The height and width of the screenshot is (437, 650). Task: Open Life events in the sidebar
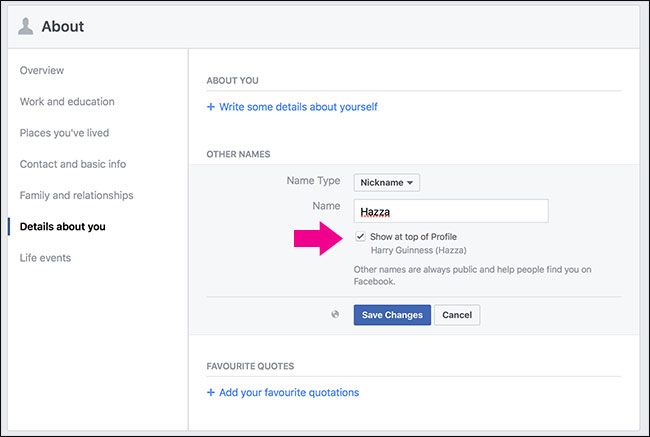[x=45, y=257]
